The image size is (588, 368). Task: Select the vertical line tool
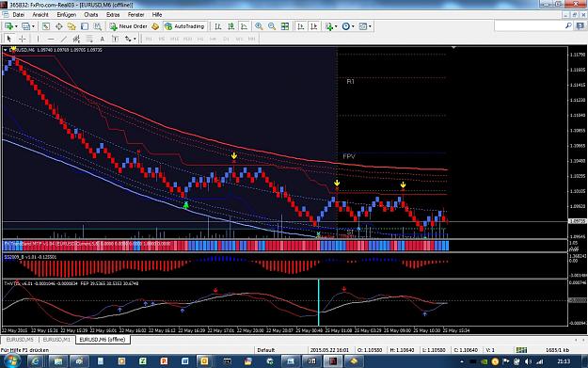(38, 39)
